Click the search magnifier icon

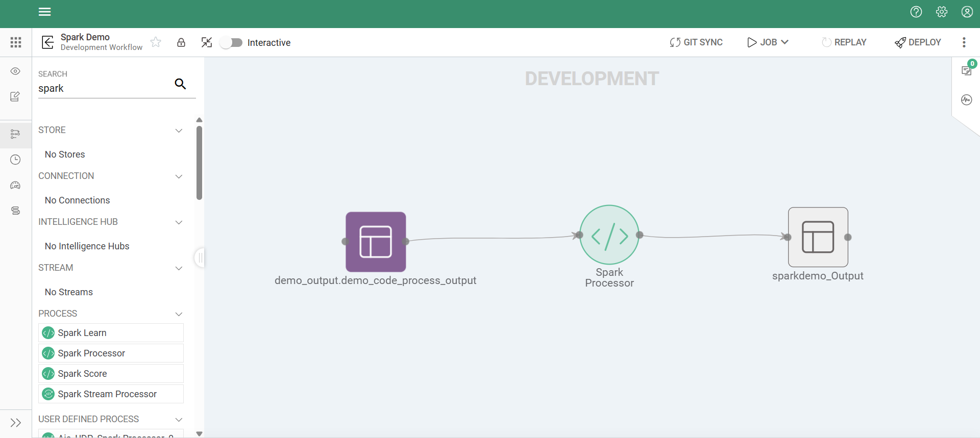click(x=180, y=84)
